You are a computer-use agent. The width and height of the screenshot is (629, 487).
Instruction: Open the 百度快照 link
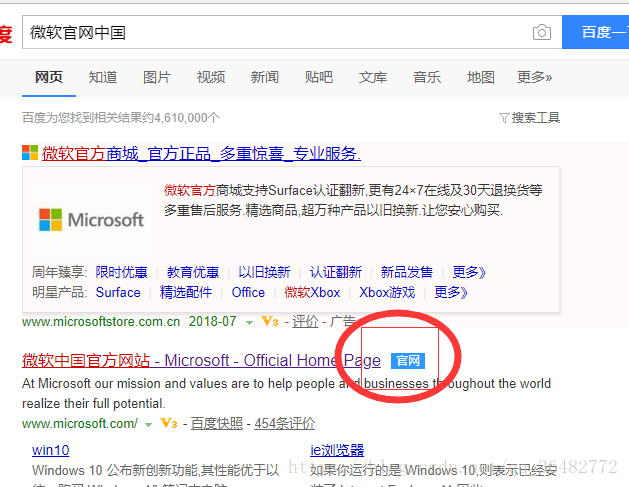(x=217, y=424)
